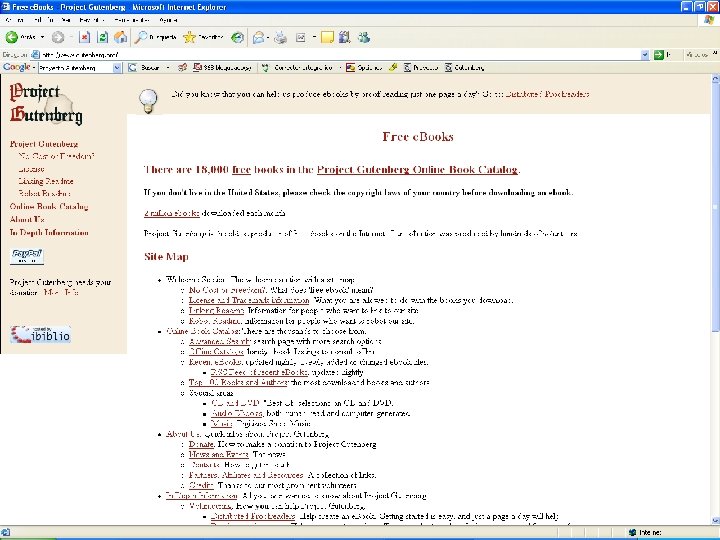Click the green Go arrow button
The height and width of the screenshot is (540, 720).
pos(658,55)
